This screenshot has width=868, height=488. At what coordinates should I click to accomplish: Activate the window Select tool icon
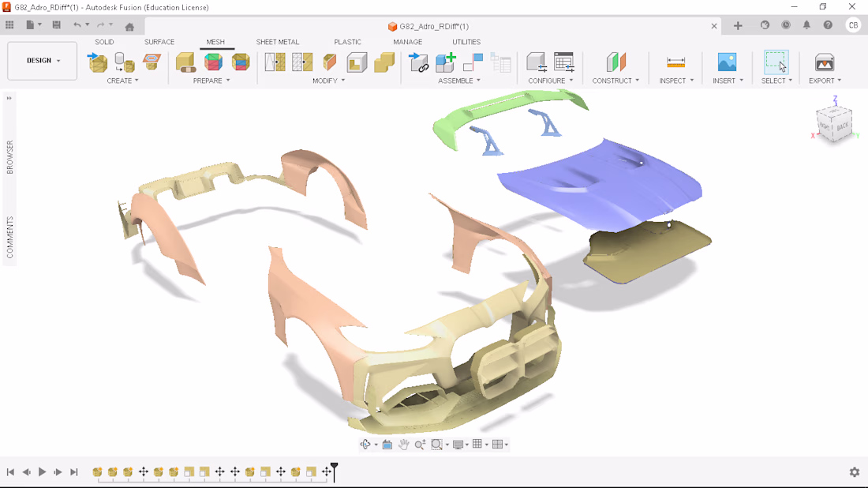776,62
